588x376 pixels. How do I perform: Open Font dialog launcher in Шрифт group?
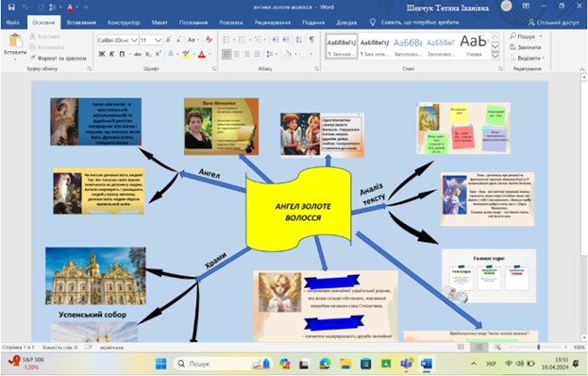(x=213, y=69)
